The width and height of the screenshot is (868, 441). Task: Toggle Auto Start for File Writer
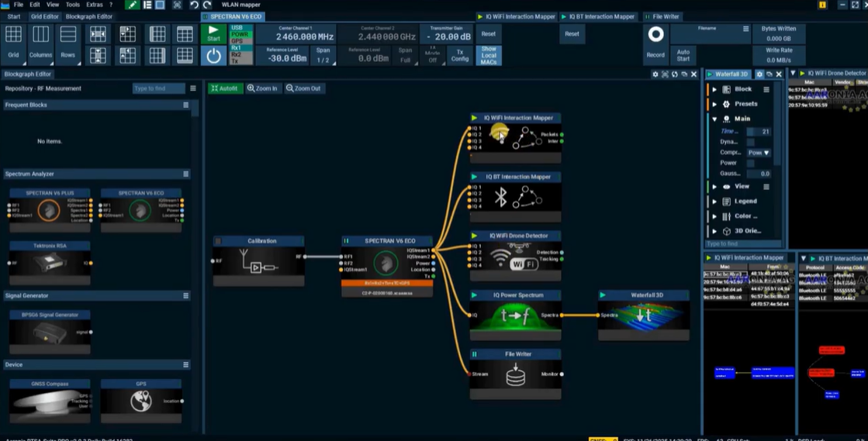[683, 55]
